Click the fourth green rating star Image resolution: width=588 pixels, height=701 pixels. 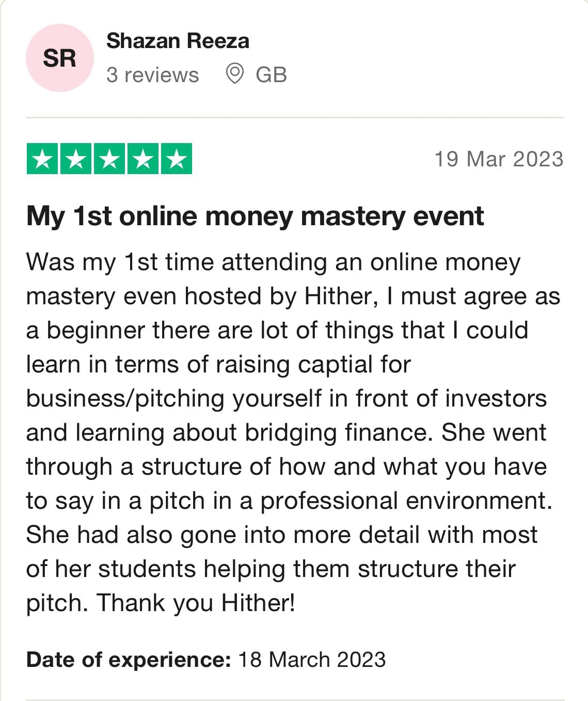pos(143,159)
